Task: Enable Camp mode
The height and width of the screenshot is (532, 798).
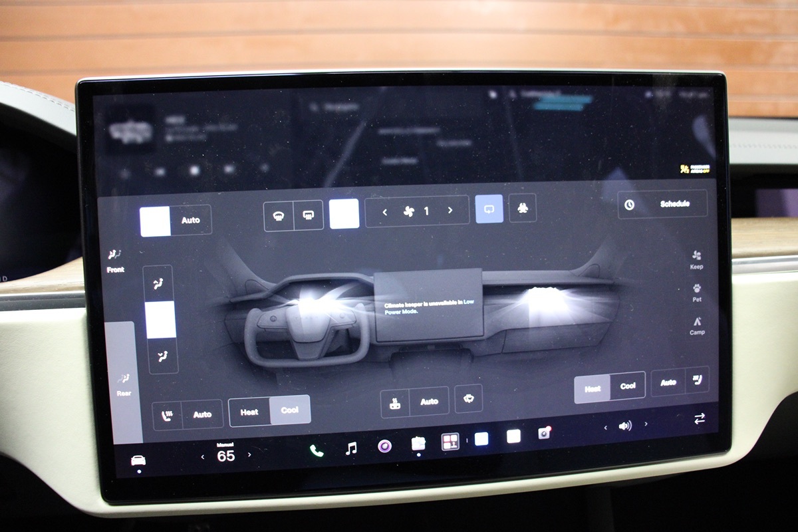Action: click(x=697, y=326)
